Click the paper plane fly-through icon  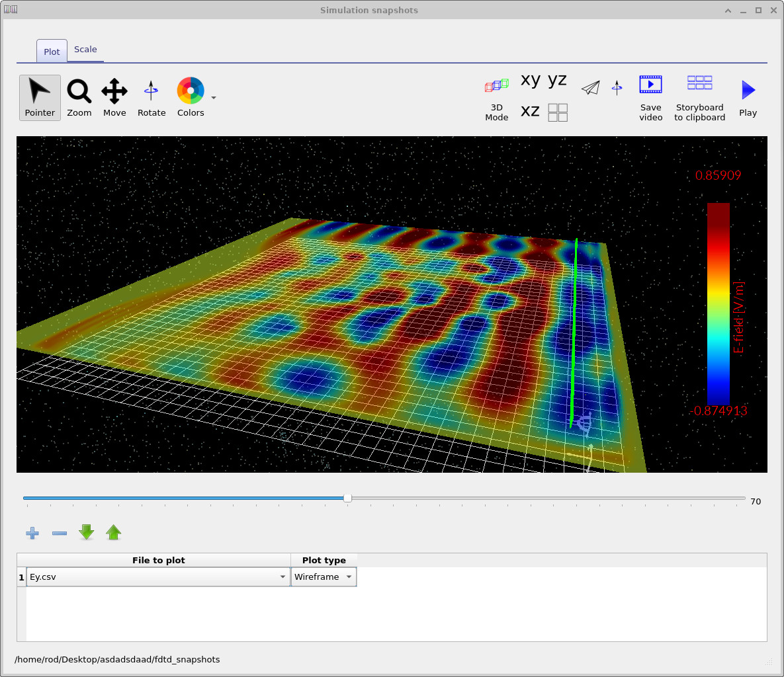[x=591, y=88]
